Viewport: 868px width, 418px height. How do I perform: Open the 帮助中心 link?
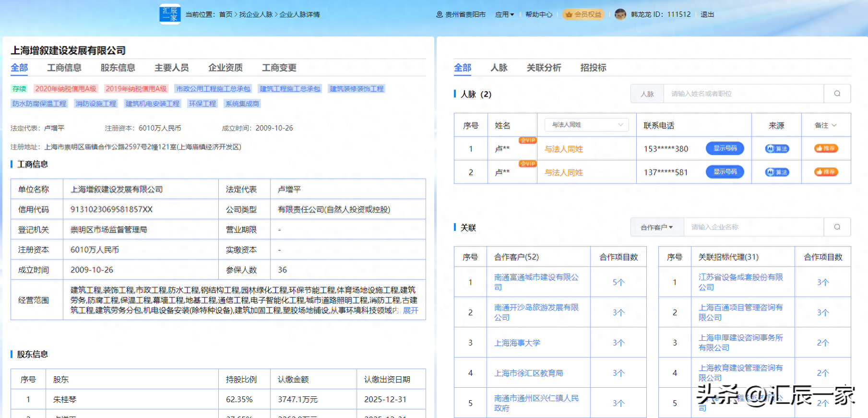click(x=539, y=14)
